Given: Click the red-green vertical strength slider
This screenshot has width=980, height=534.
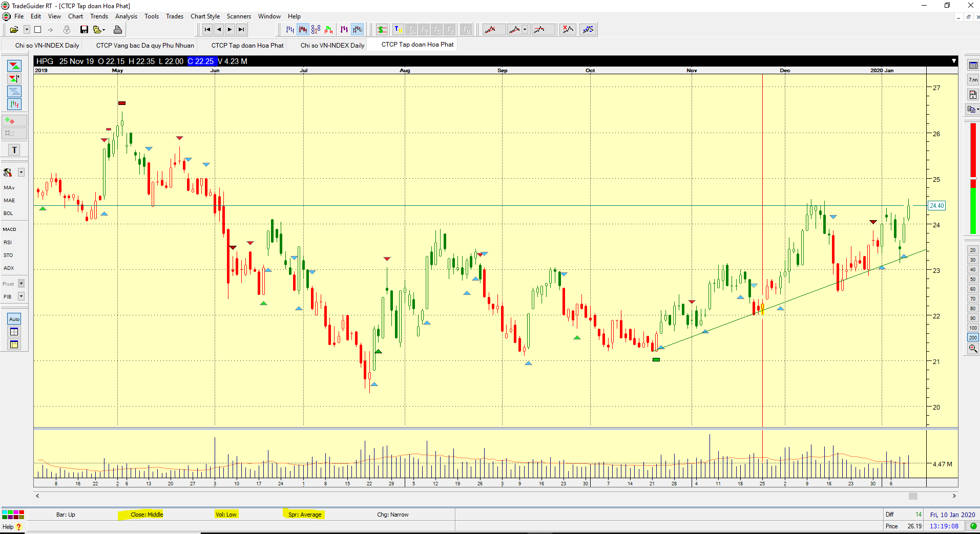Looking at the screenshot, I should tap(973, 178).
